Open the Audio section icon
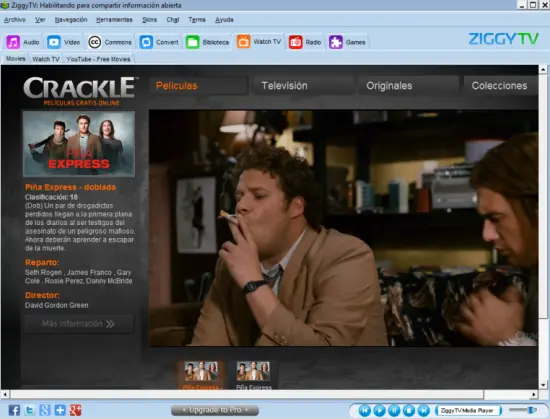Image resolution: width=550 pixels, height=419 pixels. click(x=13, y=42)
